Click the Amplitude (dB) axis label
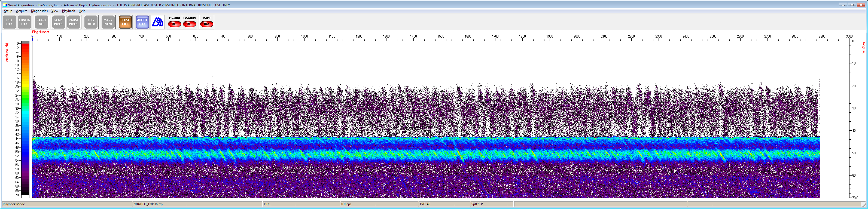868x209 pixels. coord(7,52)
